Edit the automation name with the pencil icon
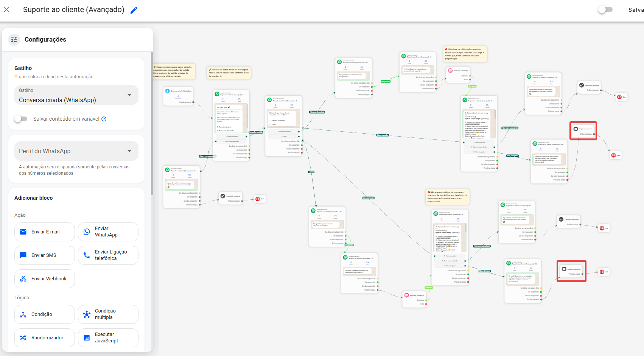 point(134,10)
